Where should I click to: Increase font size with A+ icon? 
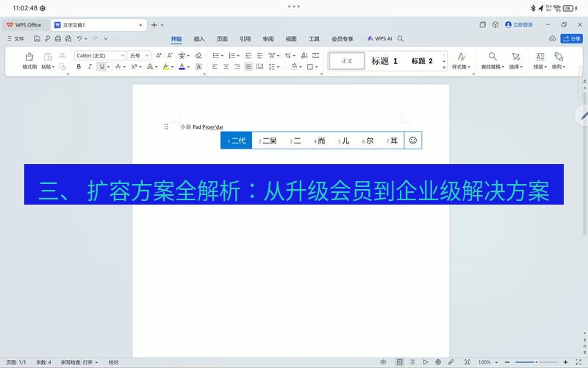(159, 56)
